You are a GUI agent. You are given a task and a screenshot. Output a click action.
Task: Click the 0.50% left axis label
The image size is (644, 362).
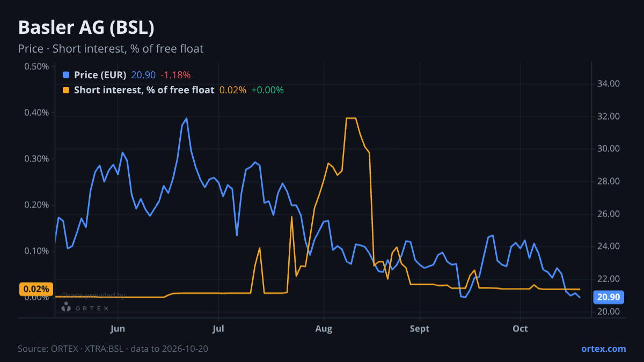coord(36,67)
